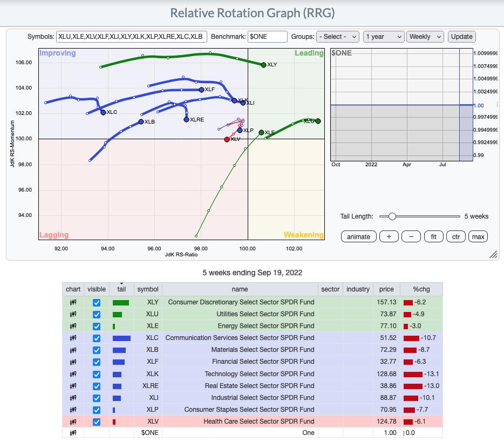Screen dimensions: 504x442
Task: Select the XLC endpoint on the graph
Action: [x=103, y=112]
